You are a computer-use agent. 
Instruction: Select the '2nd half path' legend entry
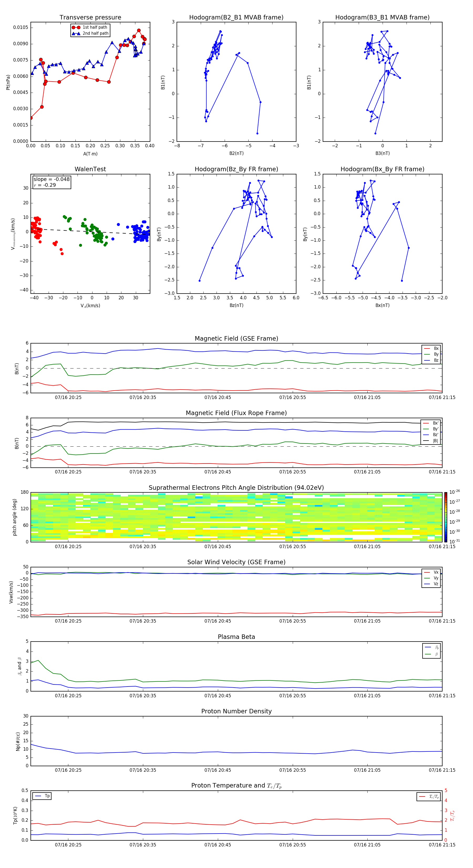90,33
